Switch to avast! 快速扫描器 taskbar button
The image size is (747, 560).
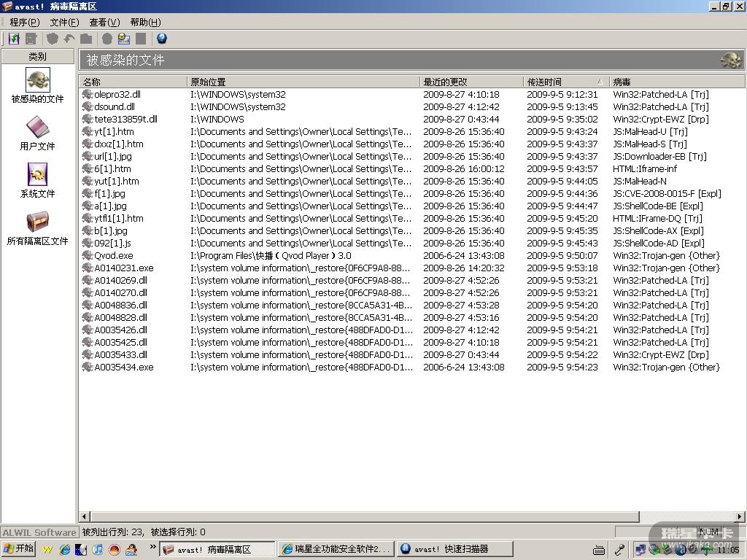click(455, 549)
